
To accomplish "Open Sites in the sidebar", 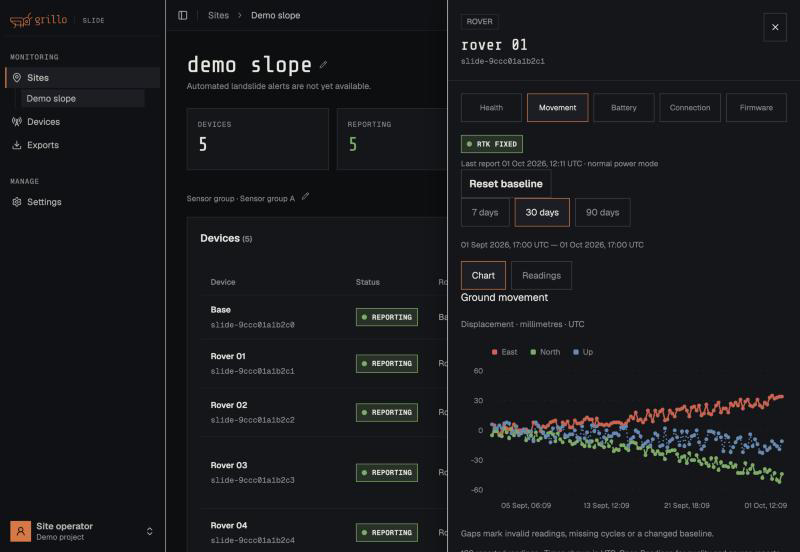I will tap(83, 78).
